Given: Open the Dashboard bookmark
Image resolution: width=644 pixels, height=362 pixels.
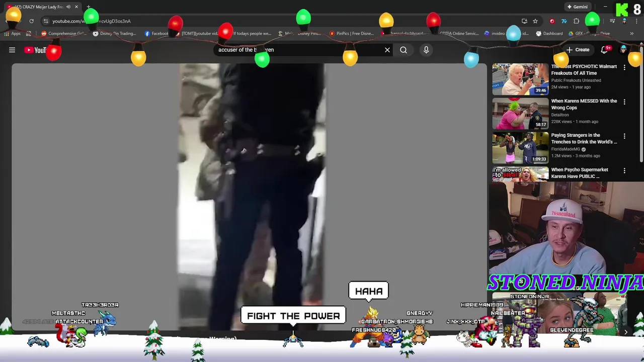Looking at the screenshot, I should [x=549, y=34].
